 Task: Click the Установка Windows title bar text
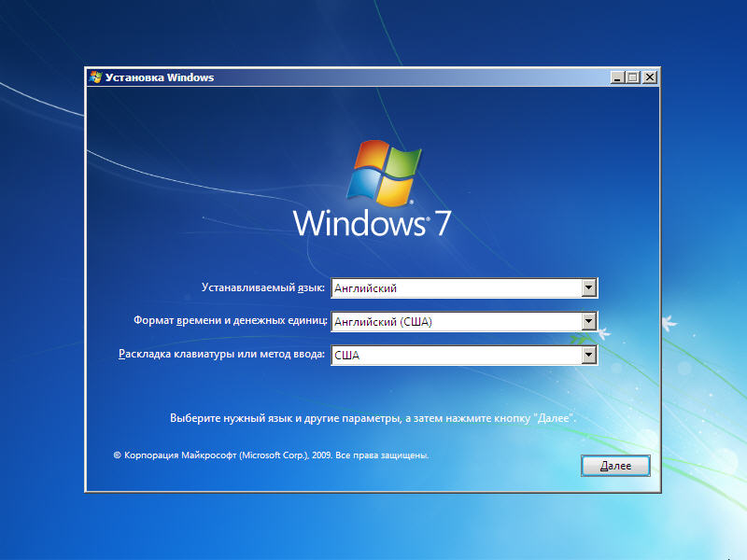tap(160, 77)
